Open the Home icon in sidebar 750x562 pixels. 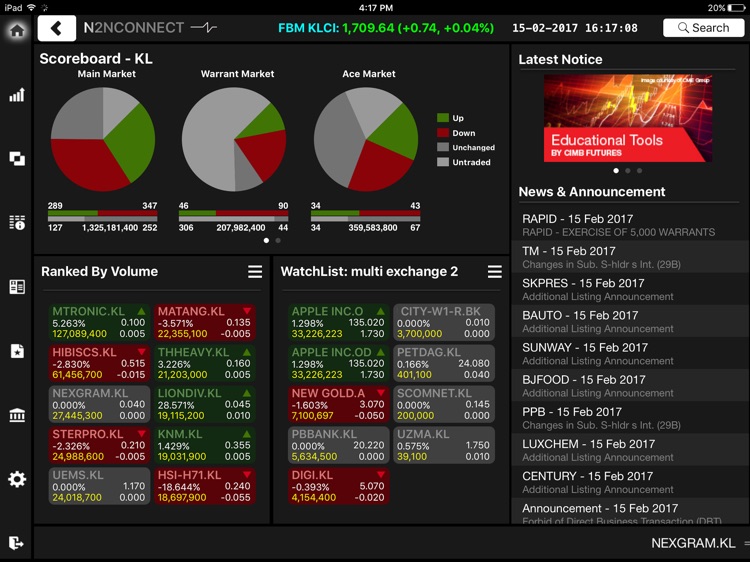pyautogui.click(x=17, y=31)
